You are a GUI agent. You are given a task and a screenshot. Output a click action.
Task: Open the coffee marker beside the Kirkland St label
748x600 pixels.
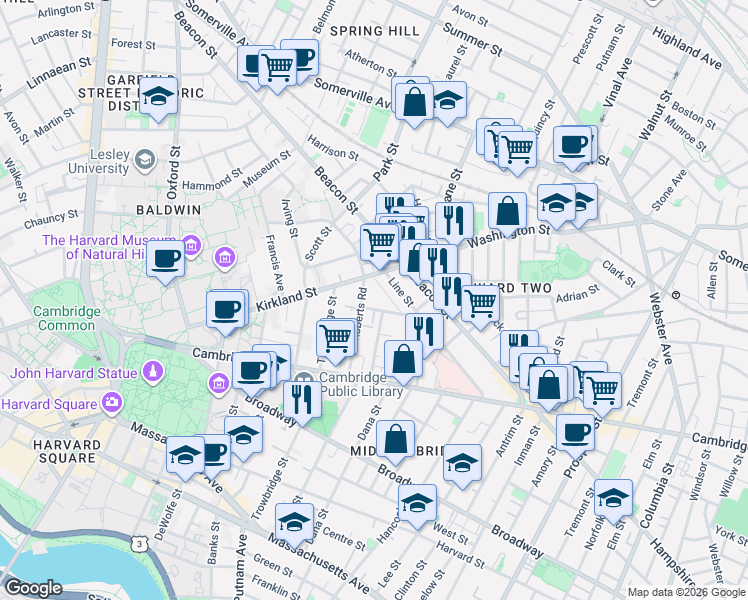pos(225,312)
